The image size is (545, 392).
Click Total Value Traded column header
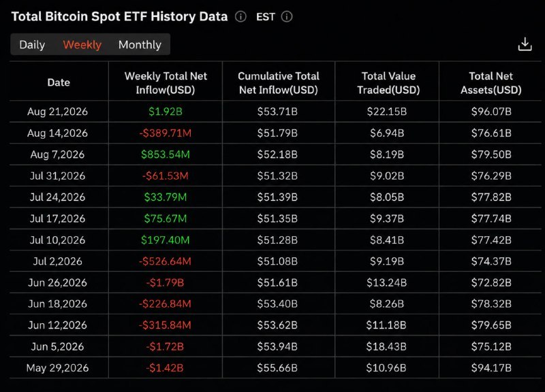tap(388, 83)
